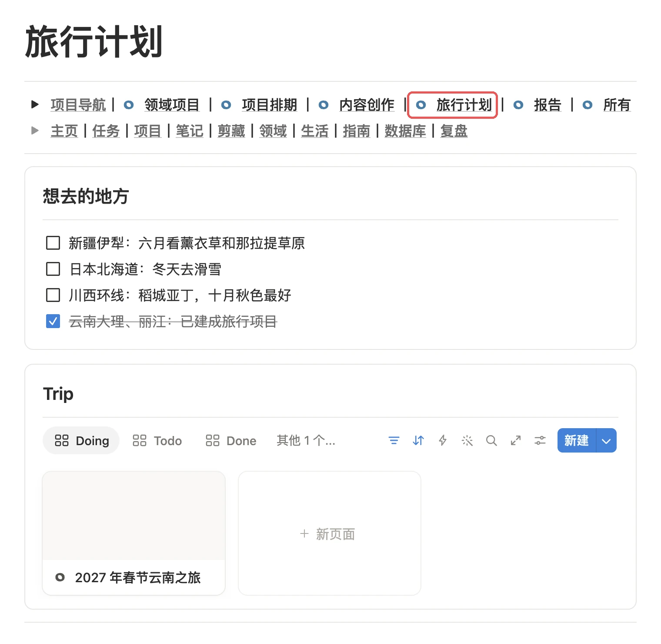
Task: Open view settings sliders icon
Action: [540, 440]
